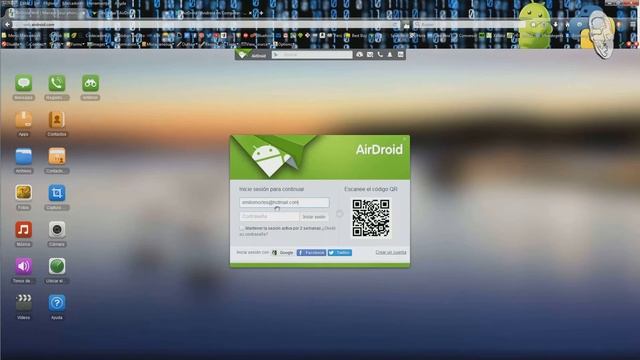Image resolution: width=640 pixels, height=360 pixels.
Task: Sign in with Google button
Action: tap(283, 253)
